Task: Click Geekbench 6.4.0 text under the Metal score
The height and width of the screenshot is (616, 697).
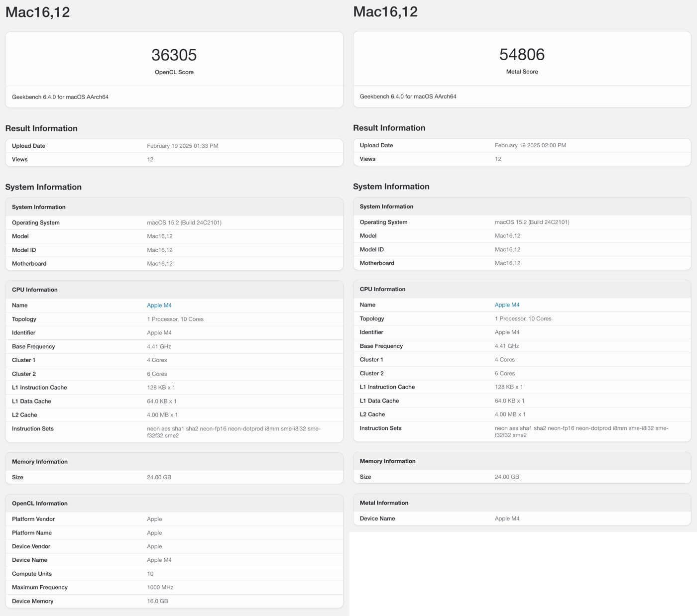Action: (408, 97)
